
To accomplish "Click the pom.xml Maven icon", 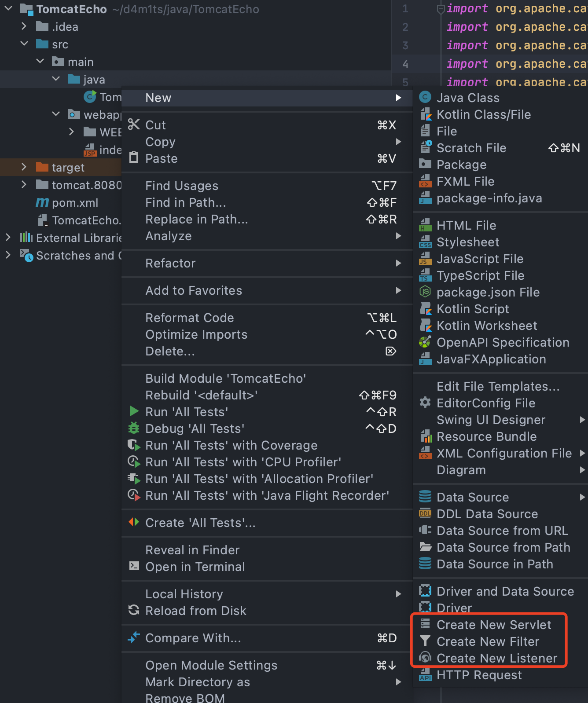I will click(42, 202).
